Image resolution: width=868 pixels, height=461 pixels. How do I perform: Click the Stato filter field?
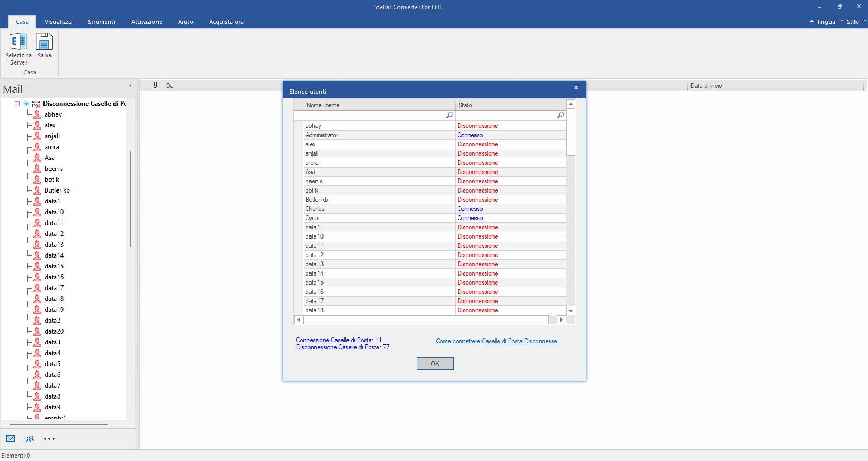511,116
